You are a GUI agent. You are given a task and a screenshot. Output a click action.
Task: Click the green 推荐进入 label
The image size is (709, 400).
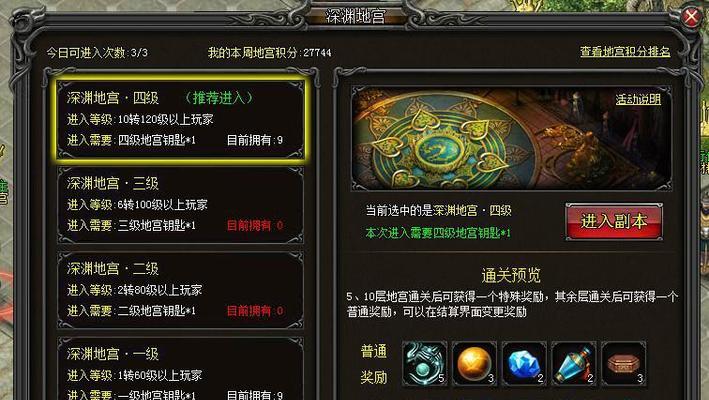[218, 98]
